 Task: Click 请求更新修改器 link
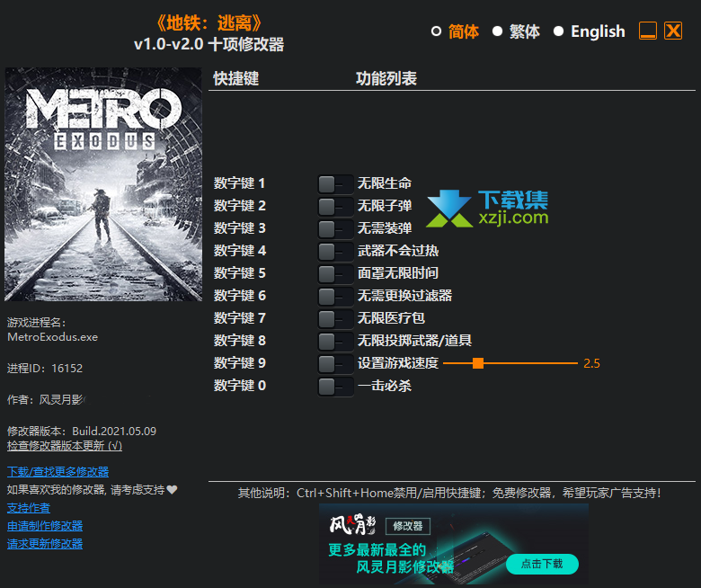click(x=45, y=544)
